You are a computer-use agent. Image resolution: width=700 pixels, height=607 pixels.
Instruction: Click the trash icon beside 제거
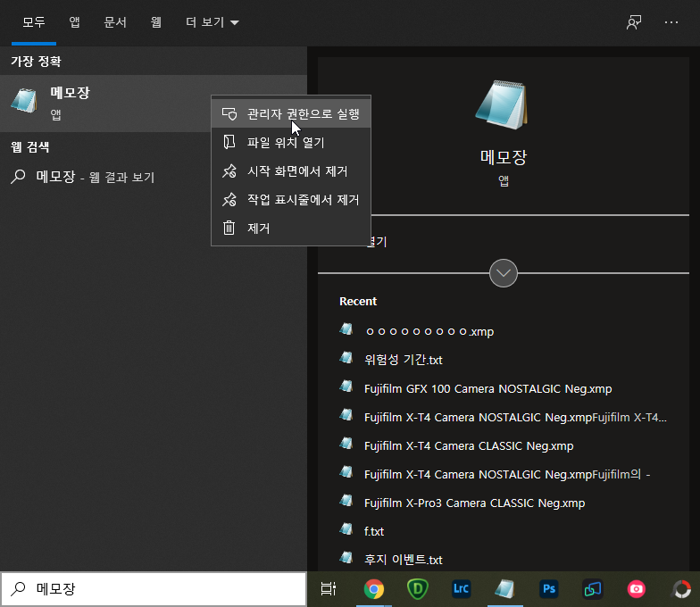[229, 228]
